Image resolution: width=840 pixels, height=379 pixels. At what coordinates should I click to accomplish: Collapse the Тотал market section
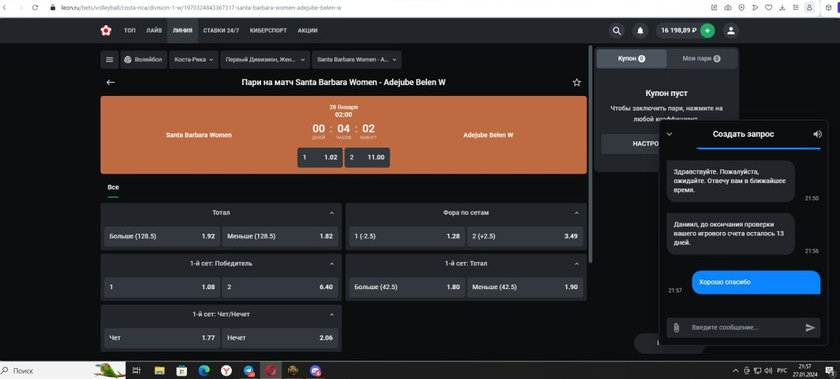(332, 213)
